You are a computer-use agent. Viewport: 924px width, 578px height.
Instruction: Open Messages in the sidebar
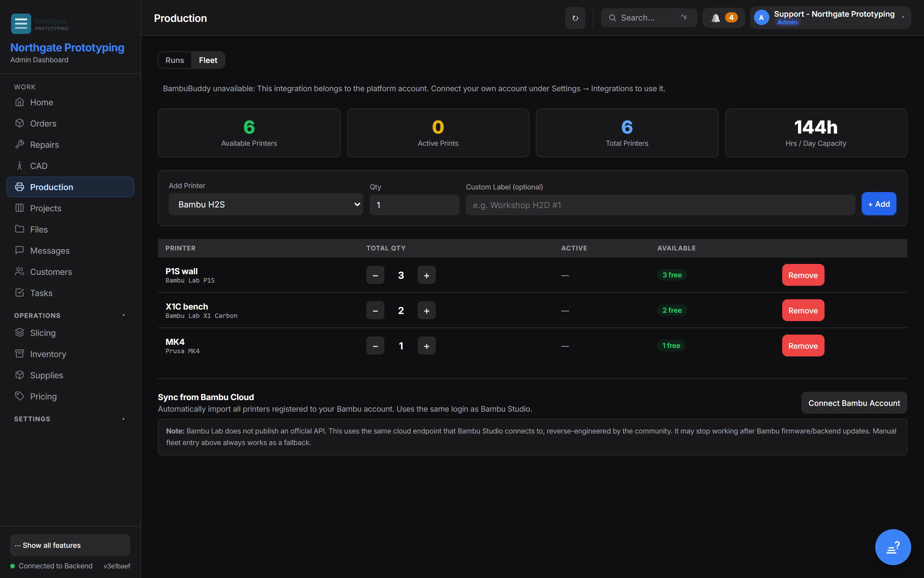pos(70,251)
